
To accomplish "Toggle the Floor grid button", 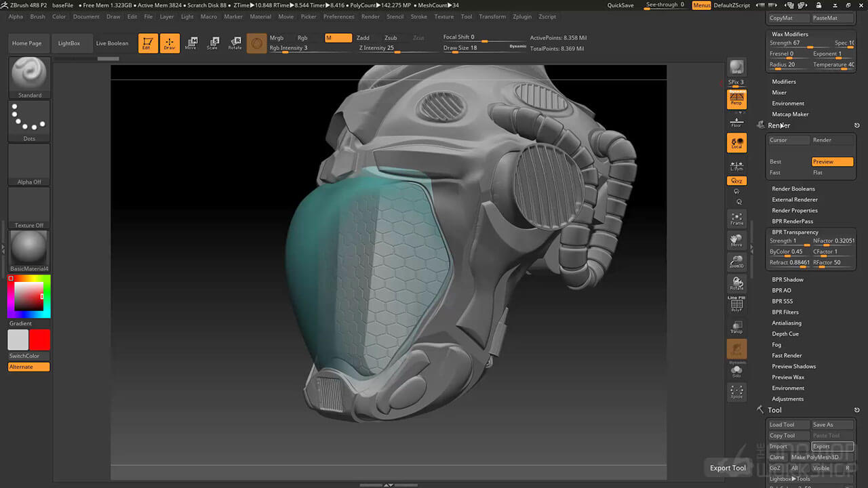I will click(x=736, y=122).
